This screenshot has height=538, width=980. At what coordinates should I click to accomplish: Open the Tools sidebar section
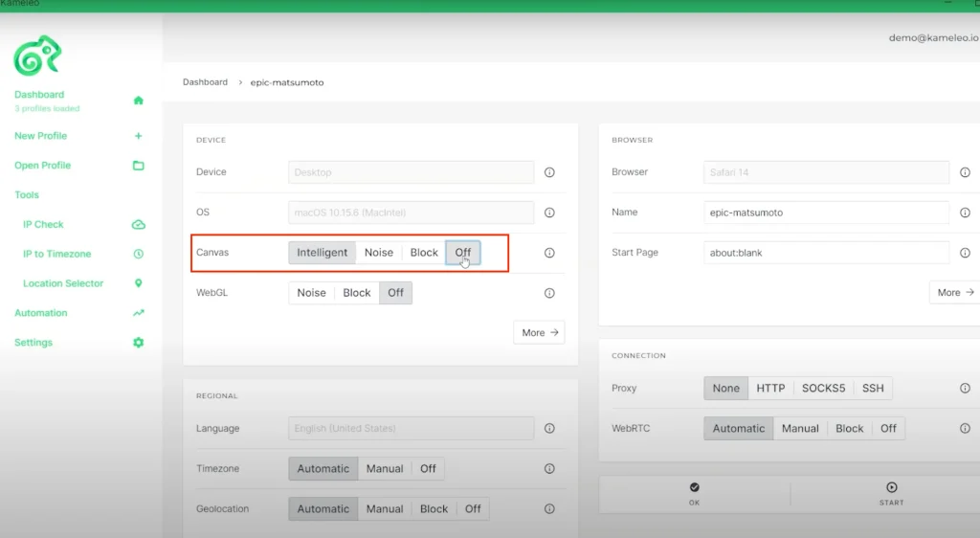coord(27,195)
